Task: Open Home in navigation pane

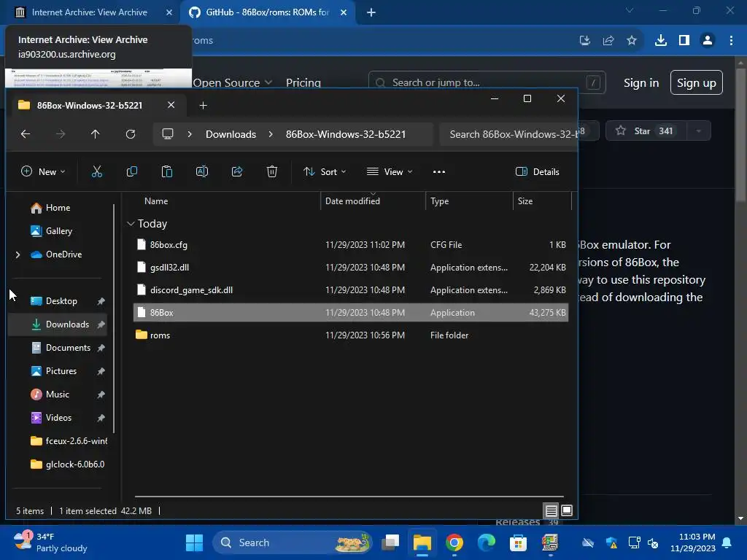Action: click(58, 208)
